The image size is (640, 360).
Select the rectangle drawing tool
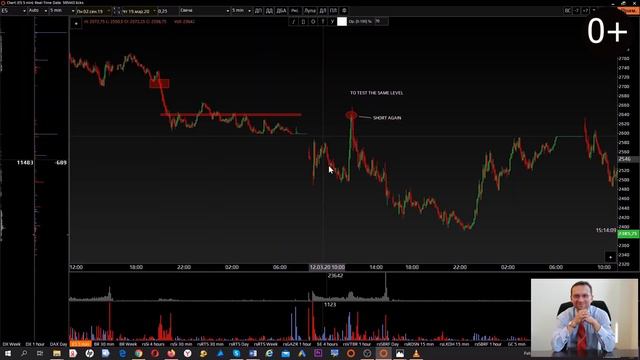303,21
